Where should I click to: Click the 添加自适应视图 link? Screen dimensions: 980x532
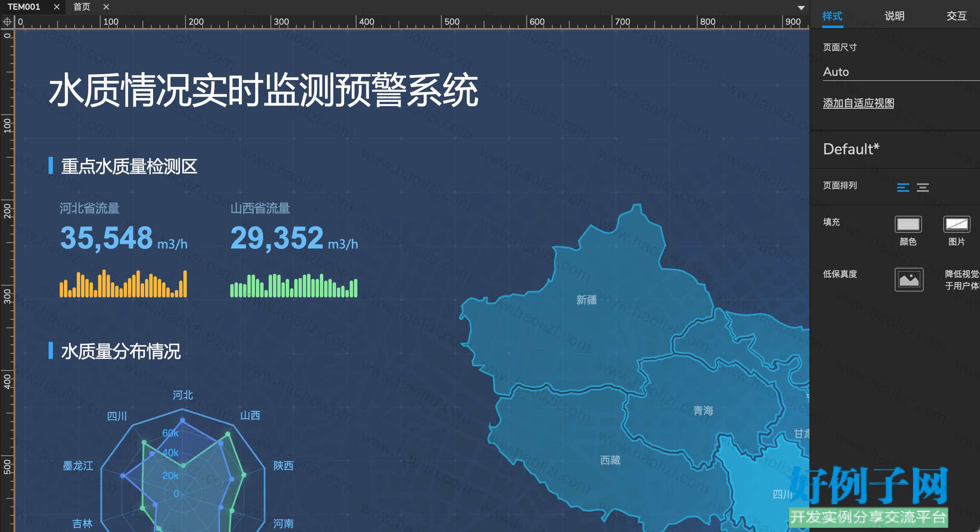pos(858,103)
